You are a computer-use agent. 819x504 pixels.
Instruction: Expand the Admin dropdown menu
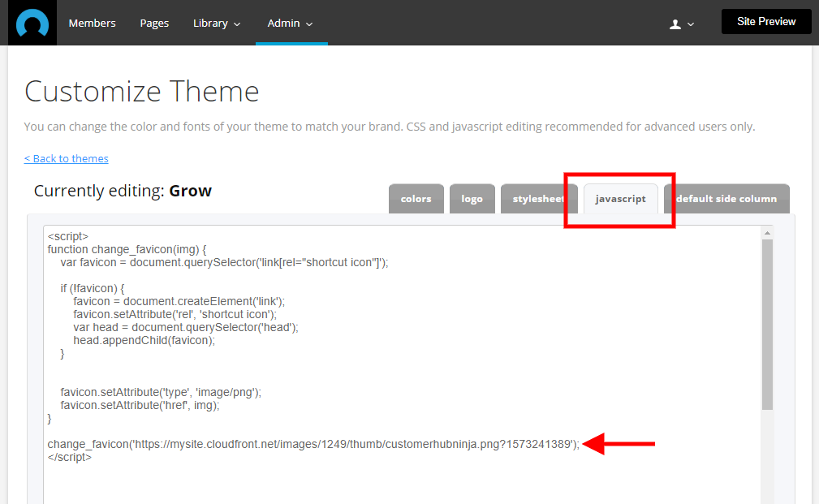click(290, 23)
